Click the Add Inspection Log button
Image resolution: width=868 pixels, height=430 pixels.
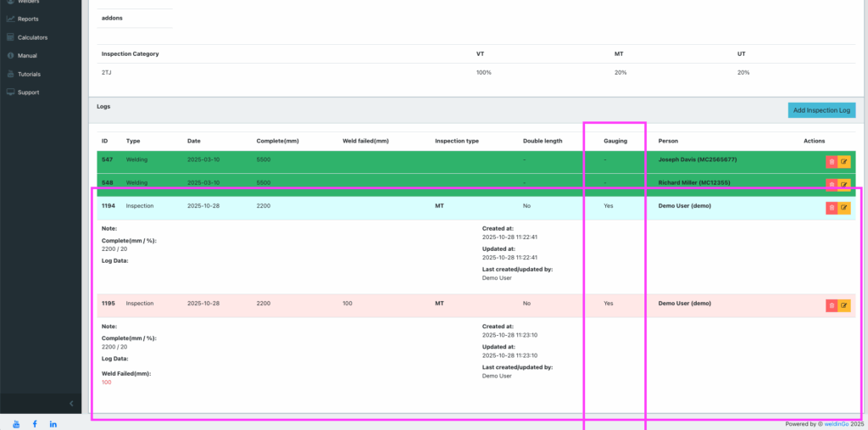(x=821, y=110)
